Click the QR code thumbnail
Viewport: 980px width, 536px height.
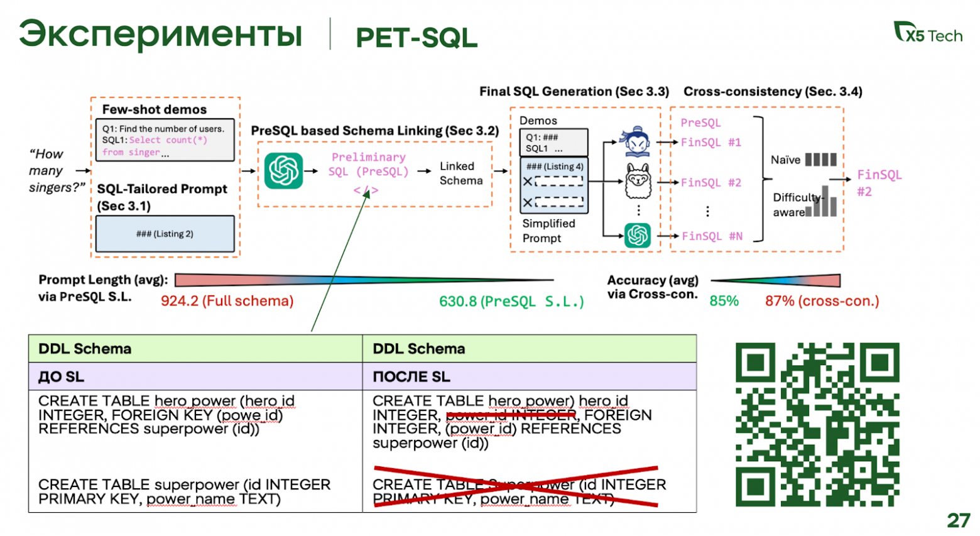(818, 424)
